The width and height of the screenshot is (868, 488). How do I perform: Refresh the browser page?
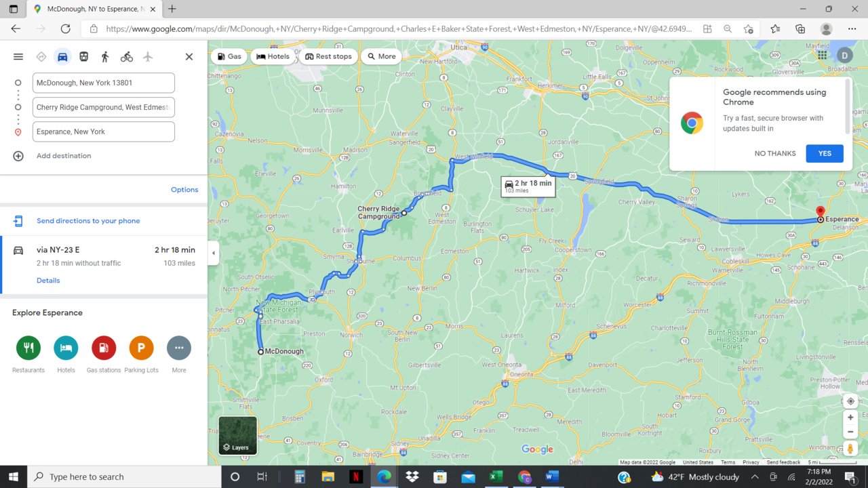[x=65, y=28]
